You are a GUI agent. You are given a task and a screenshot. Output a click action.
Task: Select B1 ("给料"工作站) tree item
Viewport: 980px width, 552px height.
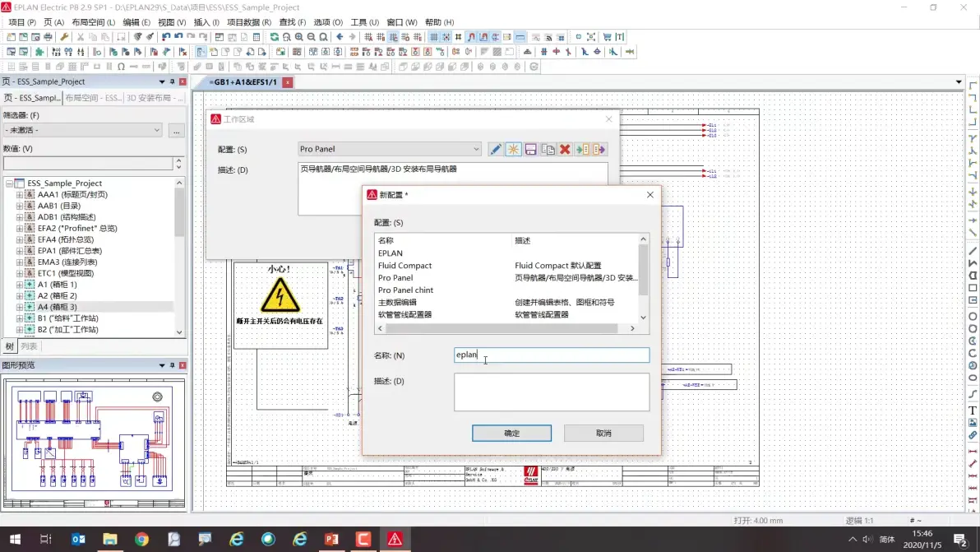[x=67, y=318]
